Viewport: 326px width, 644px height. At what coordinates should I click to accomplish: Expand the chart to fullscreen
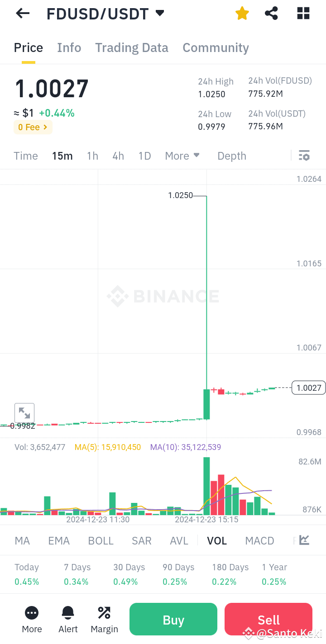coord(24,413)
